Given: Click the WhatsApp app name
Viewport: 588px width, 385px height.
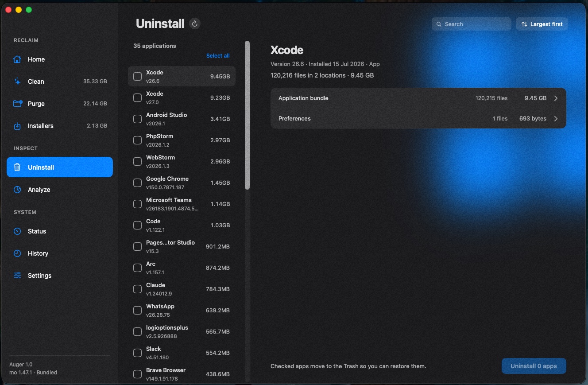Looking at the screenshot, I should pos(160,306).
